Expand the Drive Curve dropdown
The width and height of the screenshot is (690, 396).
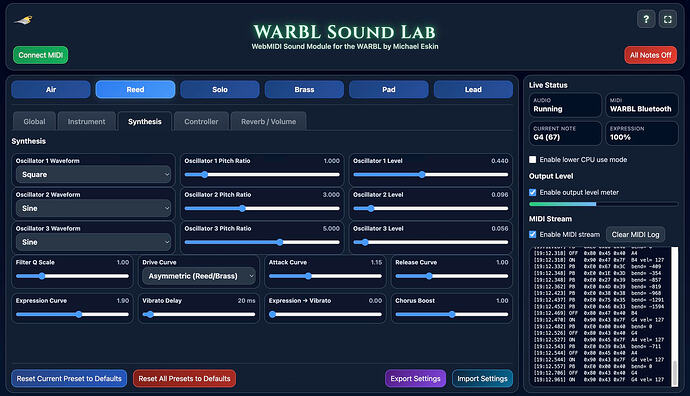pyautogui.click(x=198, y=276)
